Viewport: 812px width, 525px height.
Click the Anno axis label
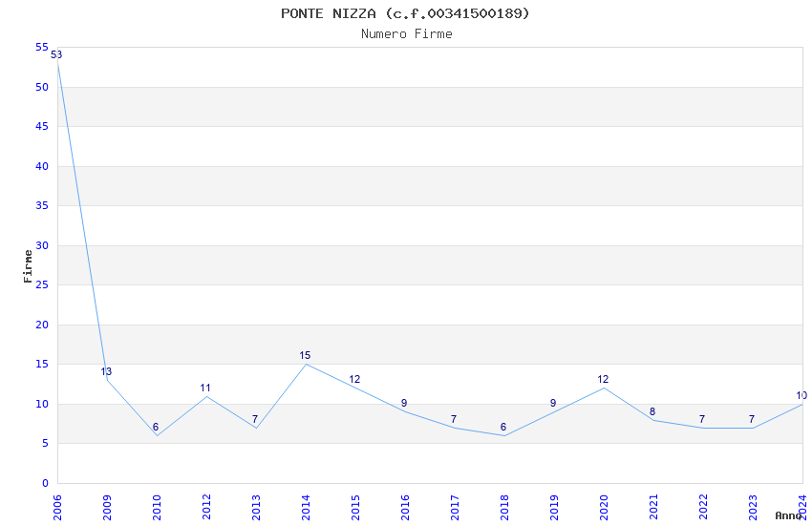point(788,515)
